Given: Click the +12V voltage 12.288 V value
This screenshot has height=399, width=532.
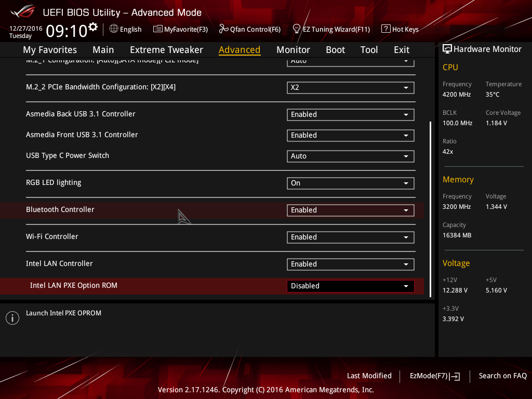Looking at the screenshot, I should click(455, 290).
